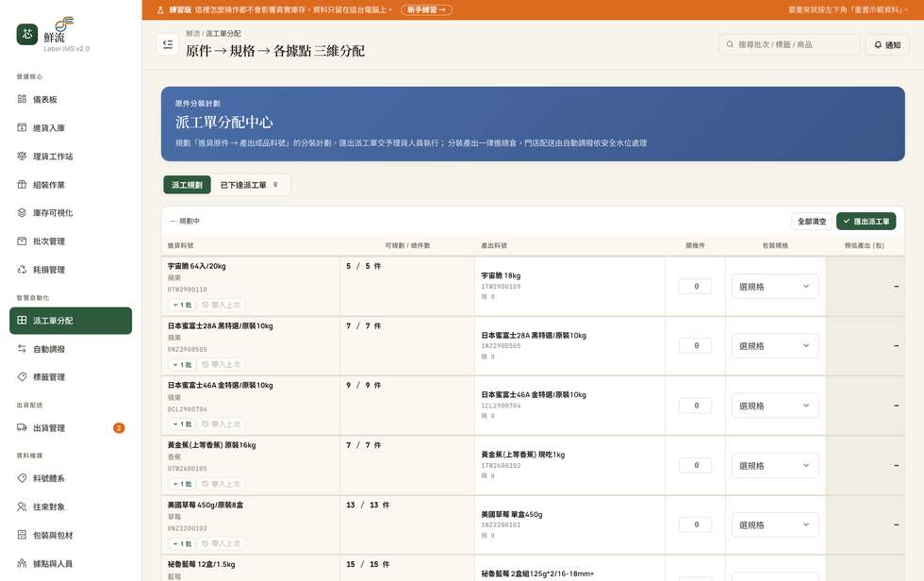This screenshot has height=581, width=924.
Task: Click 帶入上次 history icon for 美國草莓 450g/原裝8盒
Action: tap(206, 543)
